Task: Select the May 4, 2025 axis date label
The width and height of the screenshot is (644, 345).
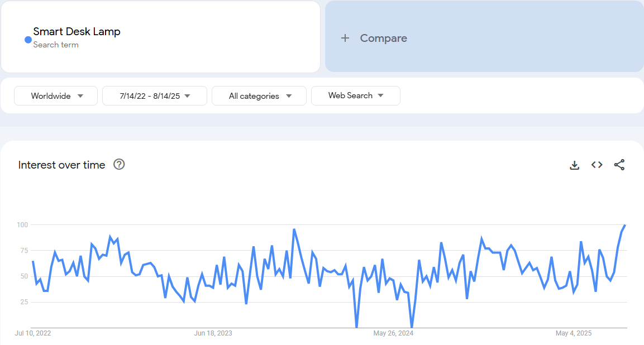Action: pos(574,333)
